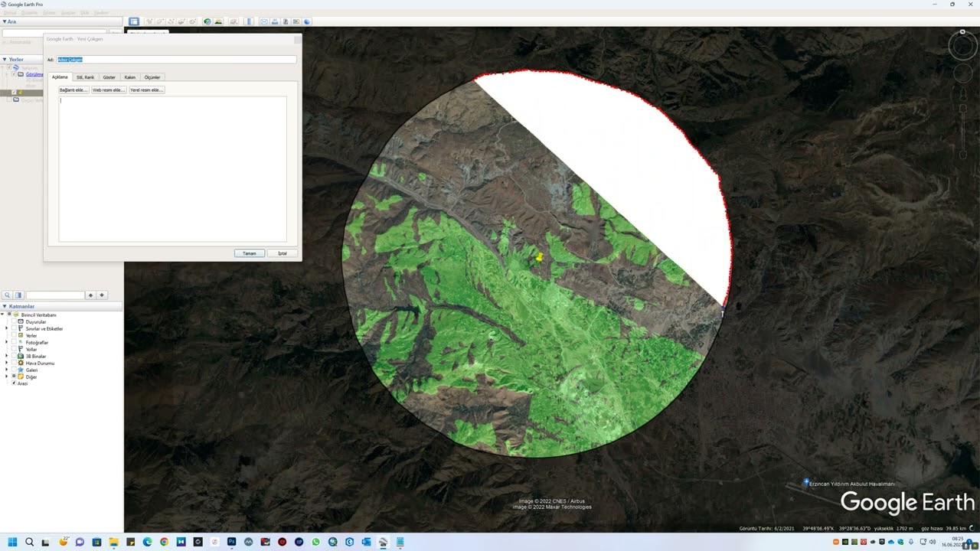Open Chrome from the taskbar

(164, 542)
